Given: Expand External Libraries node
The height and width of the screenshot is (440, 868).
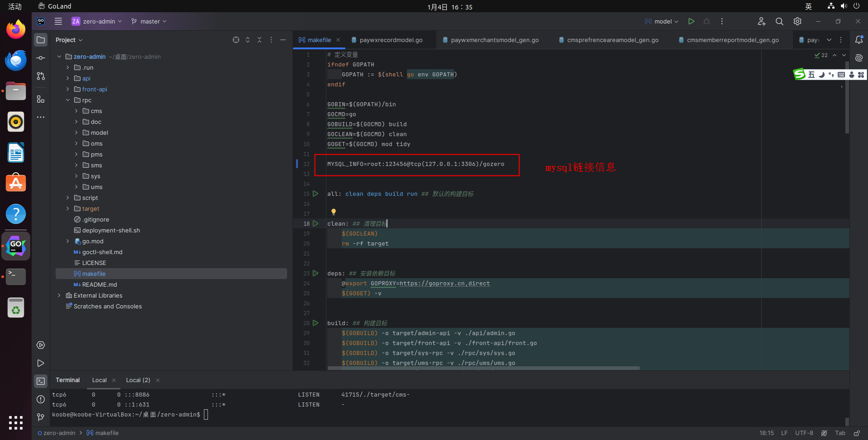Looking at the screenshot, I should [x=59, y=295].
